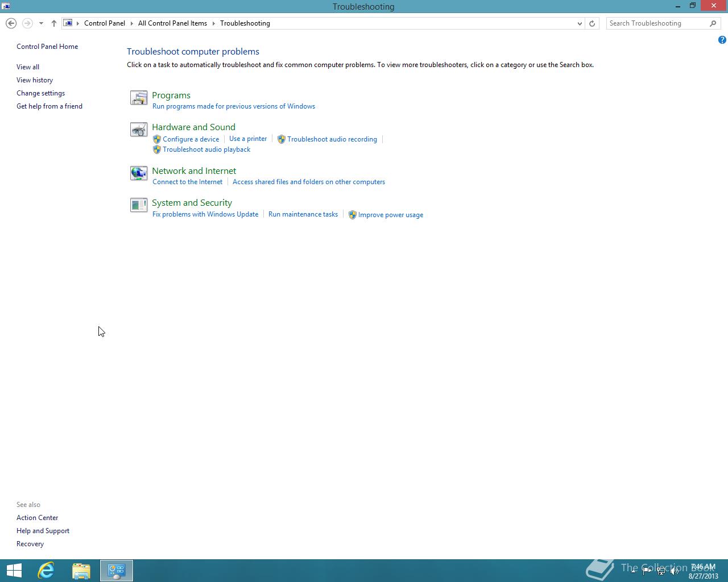
Task: Open Control Panel Home
Action: point(47,47)
